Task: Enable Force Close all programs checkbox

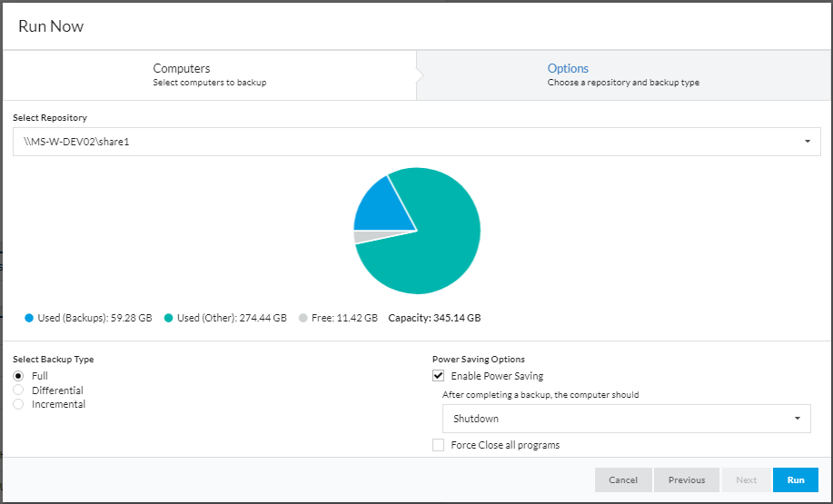Action: click(439, 445)
